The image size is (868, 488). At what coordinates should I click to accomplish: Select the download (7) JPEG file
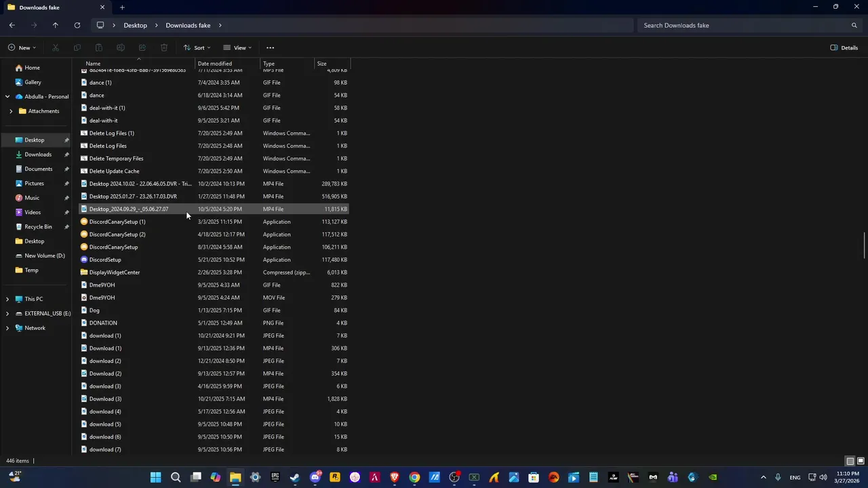coord(215,449)
